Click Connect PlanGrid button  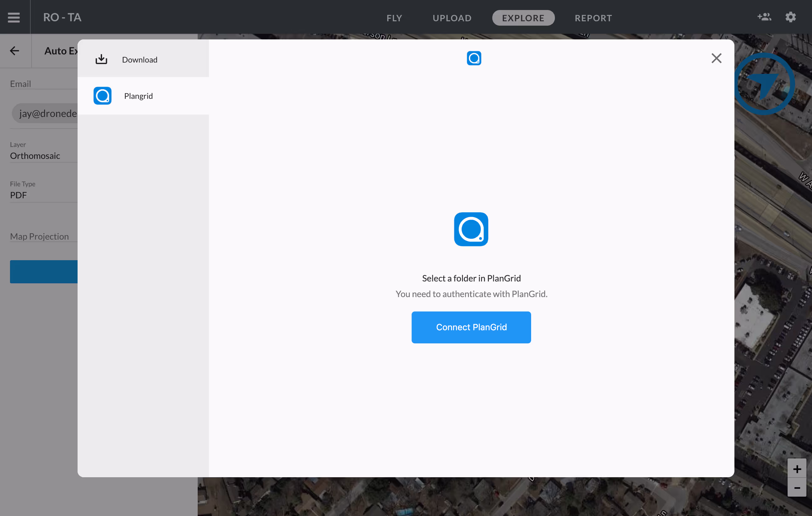click(471, 327)
